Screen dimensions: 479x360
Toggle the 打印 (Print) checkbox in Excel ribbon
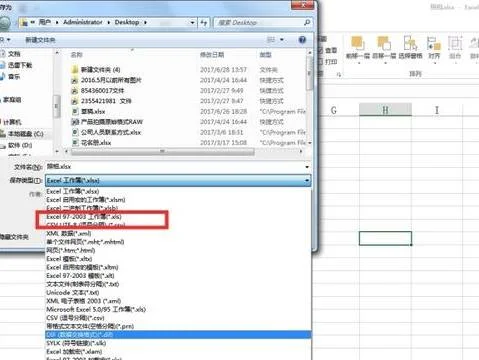320,61
